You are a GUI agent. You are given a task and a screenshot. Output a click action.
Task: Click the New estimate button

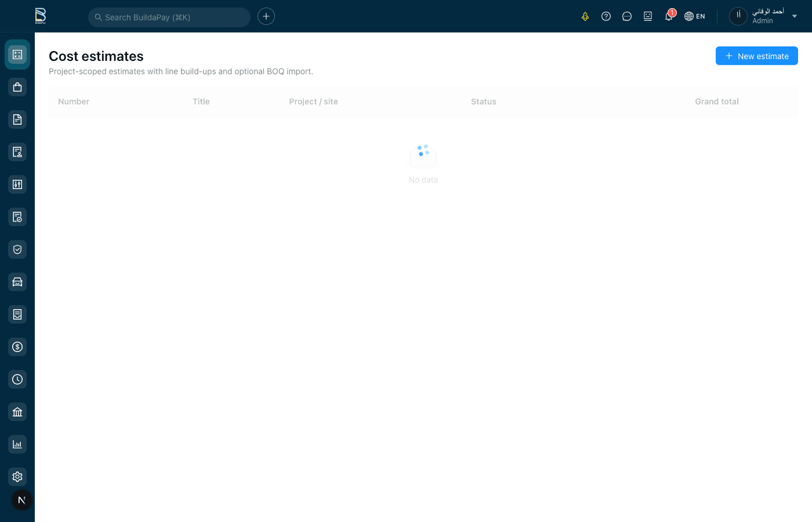756,56
